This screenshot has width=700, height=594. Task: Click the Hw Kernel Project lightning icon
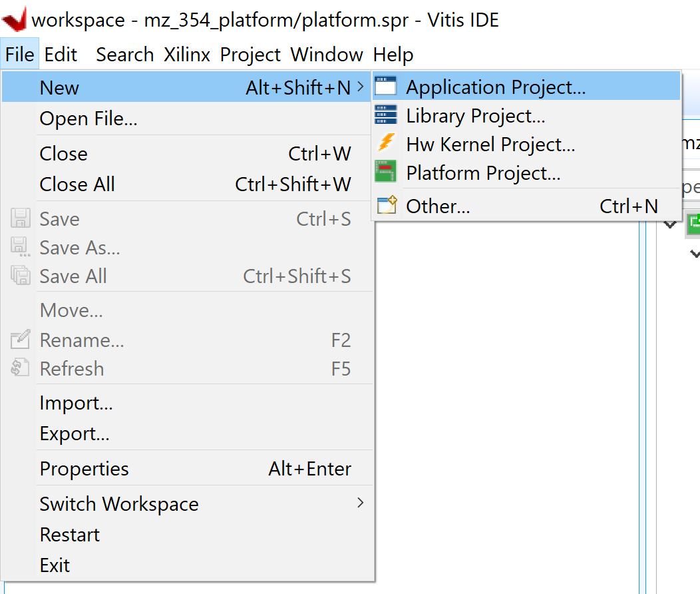point(387,144)
